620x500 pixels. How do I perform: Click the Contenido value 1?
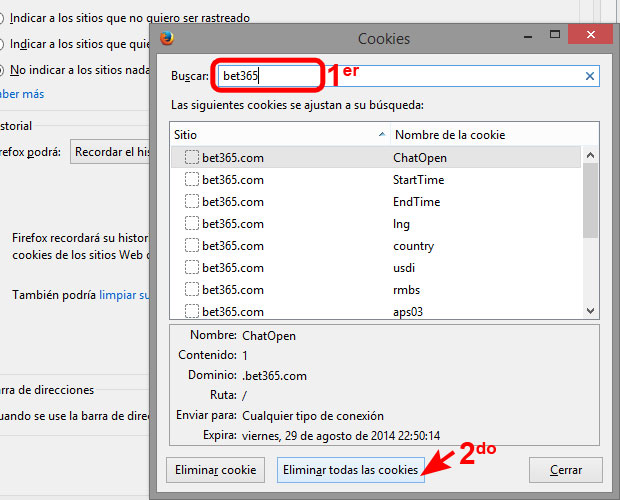point(245,355)
